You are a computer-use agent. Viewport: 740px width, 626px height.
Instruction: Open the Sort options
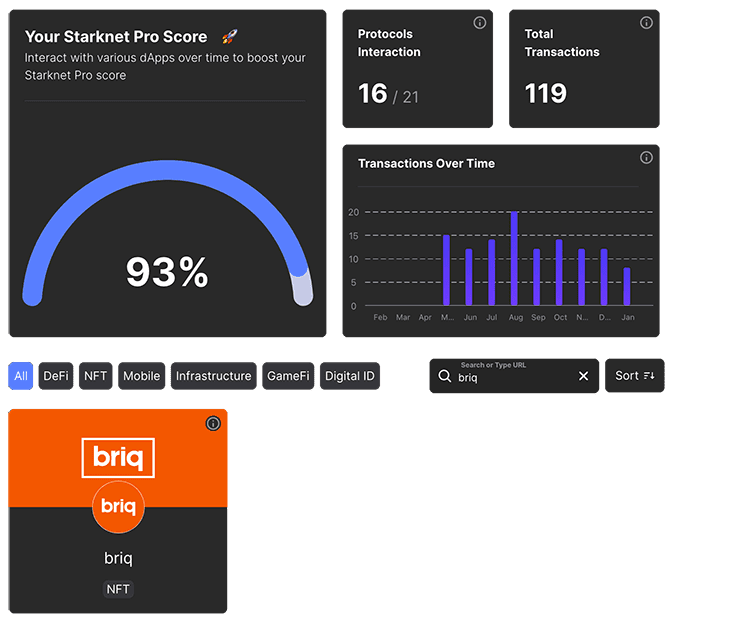point(634,376)
